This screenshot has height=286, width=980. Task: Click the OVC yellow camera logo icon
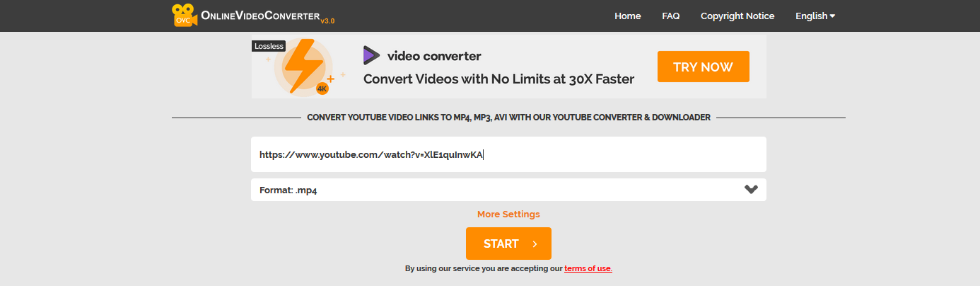coord(184,15)
